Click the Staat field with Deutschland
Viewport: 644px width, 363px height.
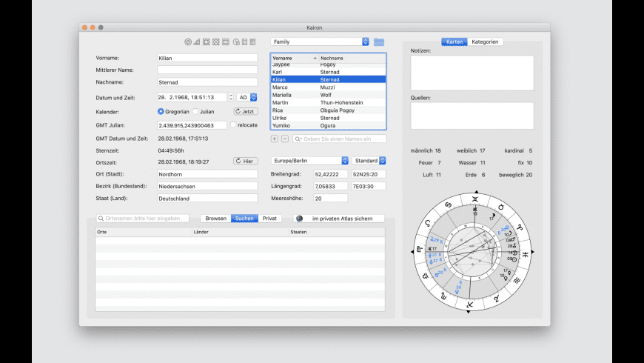pyautogui.click(x=207, y=198)
